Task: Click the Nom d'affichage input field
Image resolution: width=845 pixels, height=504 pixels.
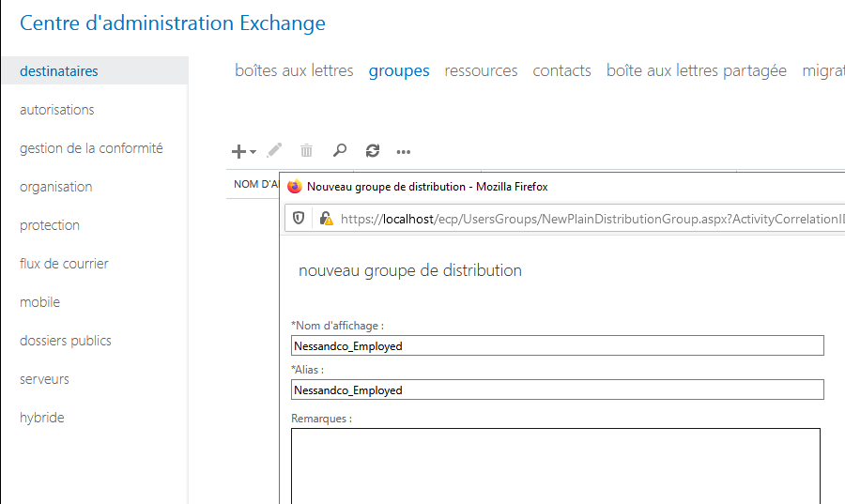Action: (557, 345)
